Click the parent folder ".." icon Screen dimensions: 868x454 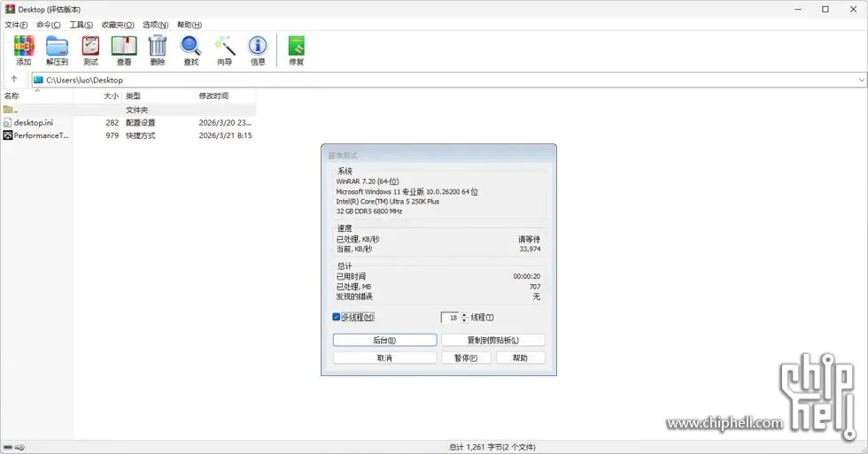[x=8, y=110]
